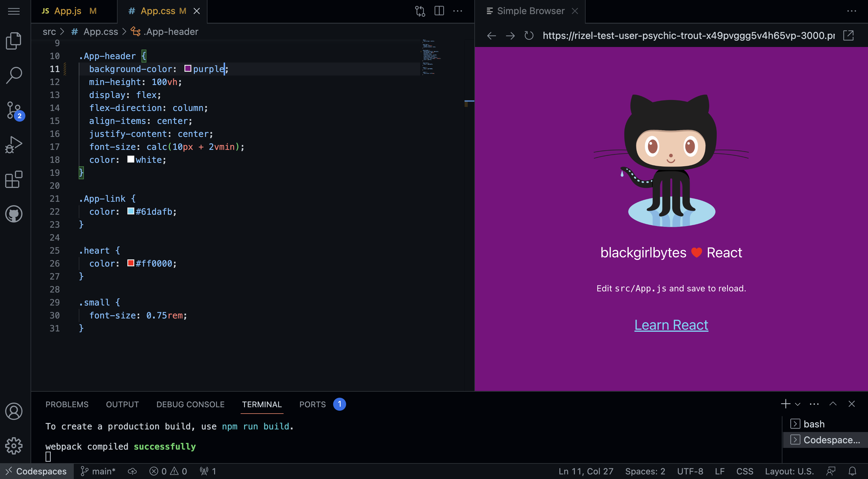This screenshot has width=868, height=479.
Task: Click Ln 11, Col 27 go-to-line
Action: point(586,471)
